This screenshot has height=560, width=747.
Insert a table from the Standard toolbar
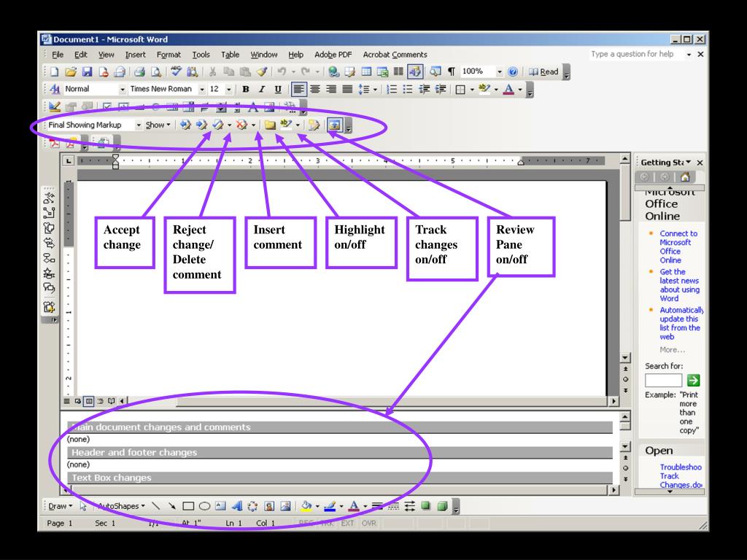(366, 72)
